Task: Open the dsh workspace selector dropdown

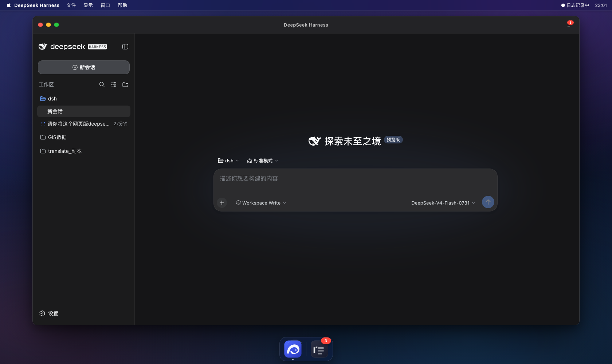Action: click(x=228, y=161)
